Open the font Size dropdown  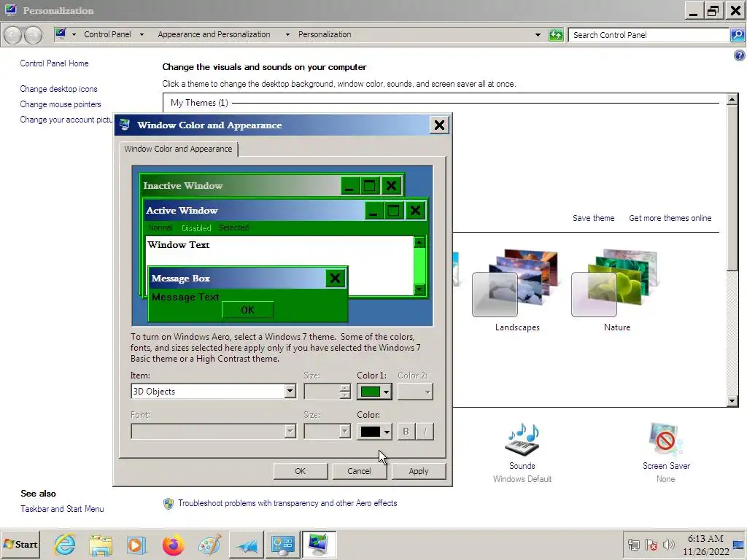point(327,432)
